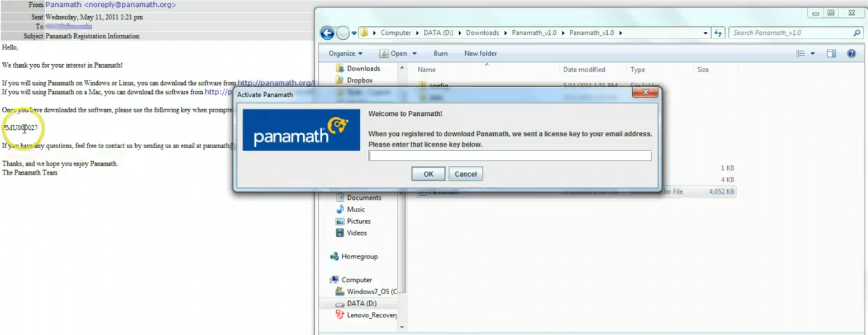Image resolution: width=868 pixels, height=335 pixels.
Task: Click Explorer refresh button
Action: tap(718, 33)
